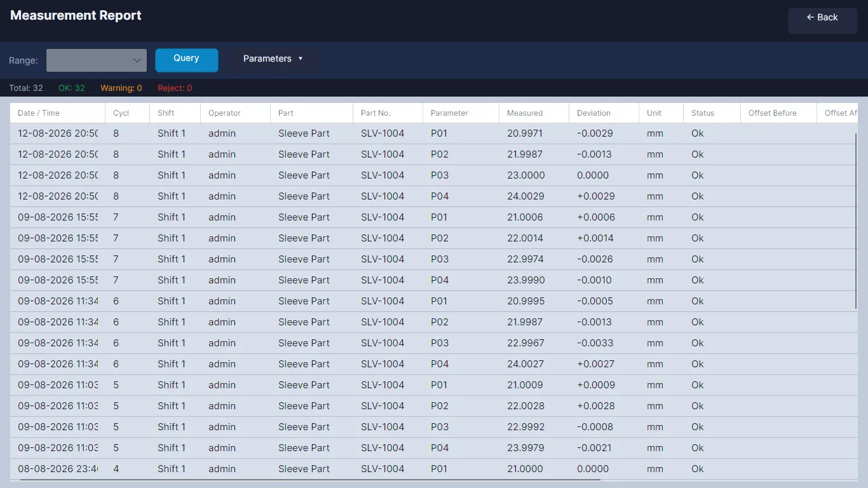Click the deviation cell +0.0006
The width and height of the screenshot is (868, 488).
coord(596,217)
